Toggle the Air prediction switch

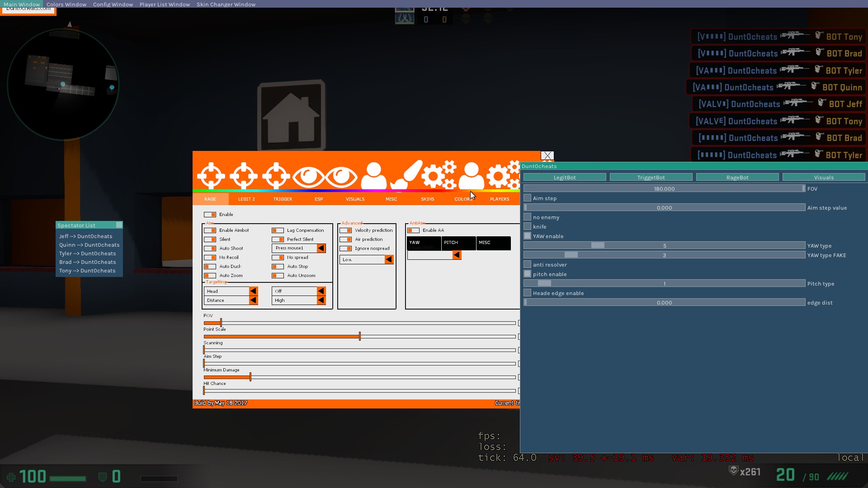click(x=345, y=239)
